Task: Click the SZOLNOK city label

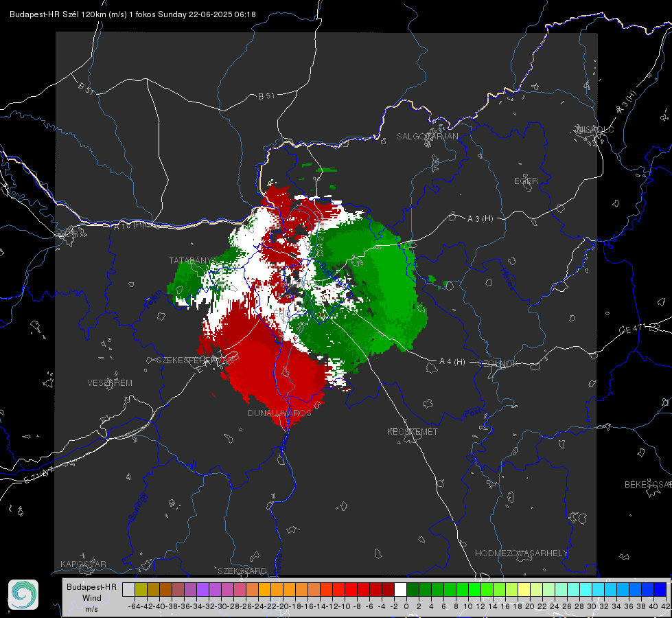Action: point(498,363)
